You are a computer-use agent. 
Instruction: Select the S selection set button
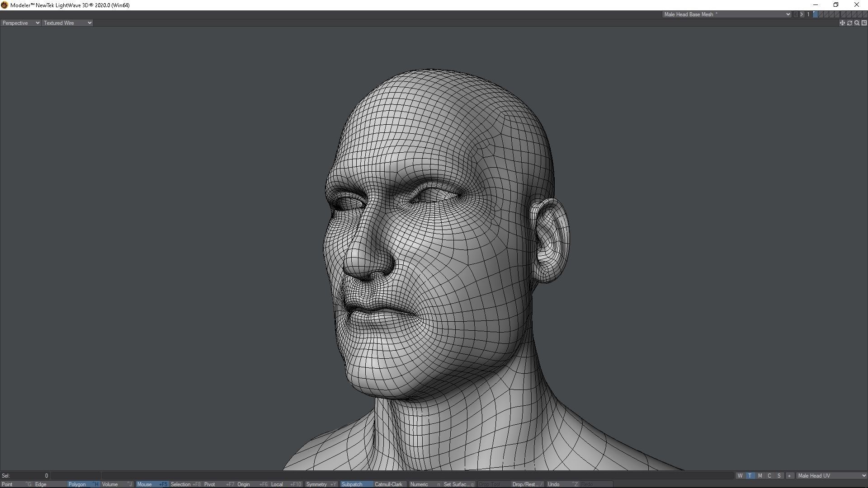click(x=779, y=476)
